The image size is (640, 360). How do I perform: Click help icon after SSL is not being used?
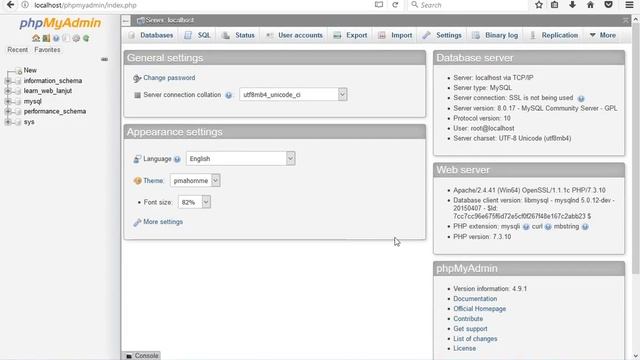[x=581, y=98]
